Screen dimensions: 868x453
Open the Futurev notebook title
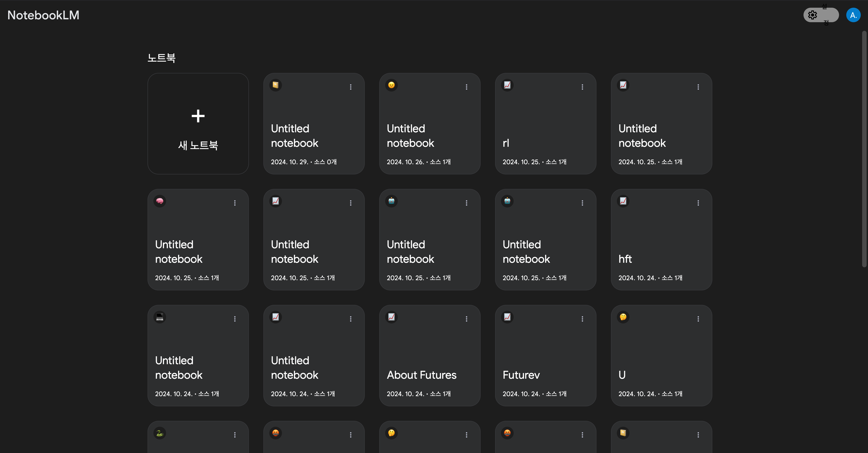click(521, 375)
